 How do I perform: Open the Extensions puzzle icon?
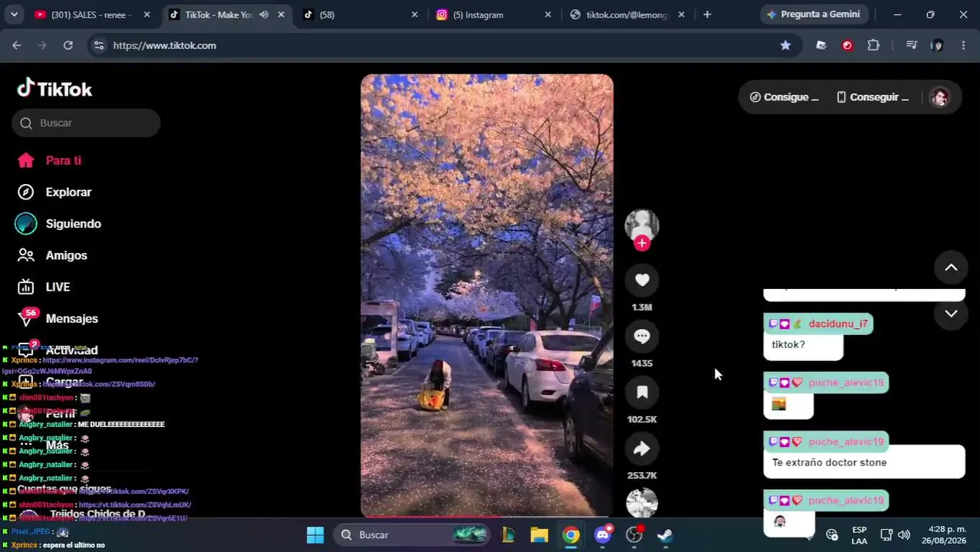[x=873, y=45]
